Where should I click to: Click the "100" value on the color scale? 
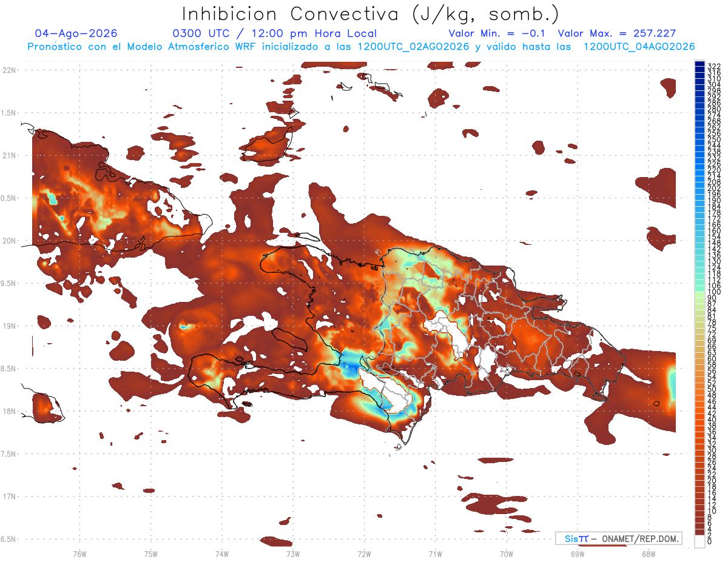(713, 292)
